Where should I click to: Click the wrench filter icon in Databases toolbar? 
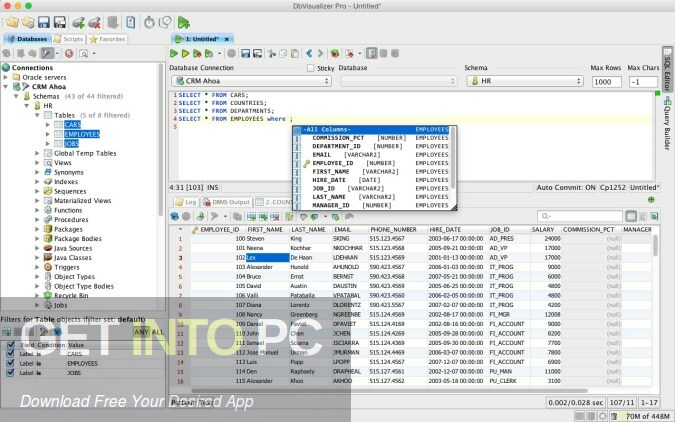47,53
